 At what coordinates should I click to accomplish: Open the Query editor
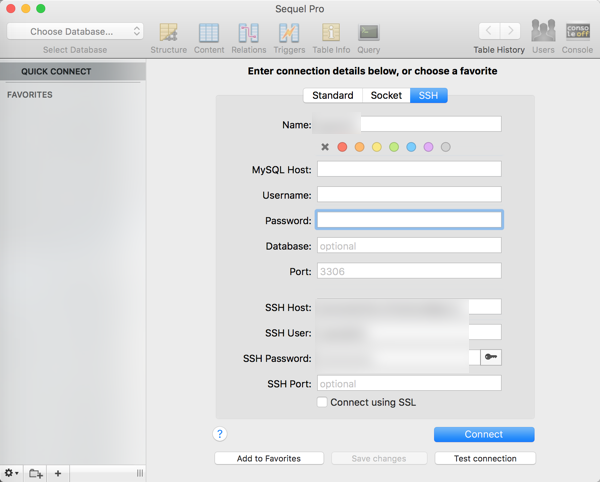pos(368,38)
